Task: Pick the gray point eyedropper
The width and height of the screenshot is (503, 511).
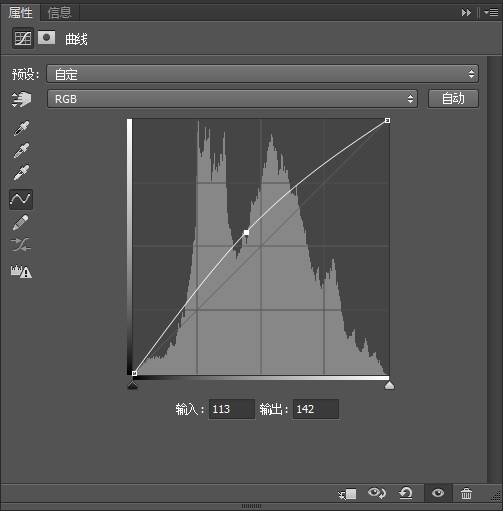Action: coord(21,150)
